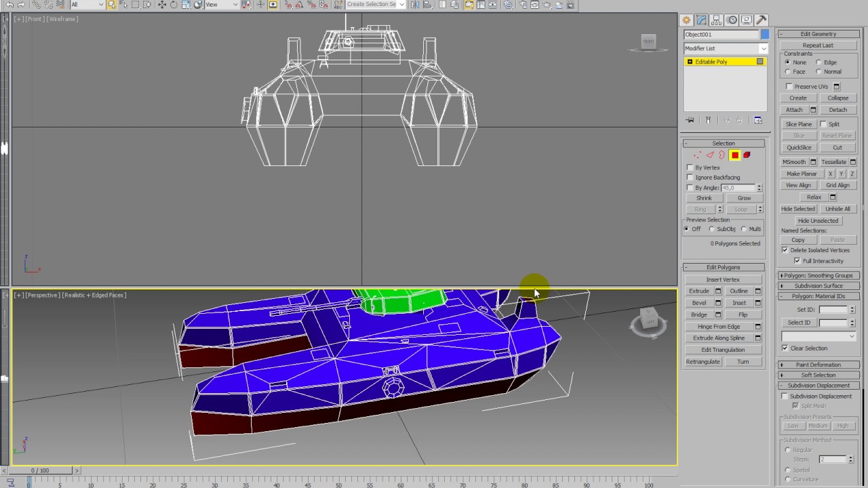Select Face constraint radio button

tap(787, 72)
